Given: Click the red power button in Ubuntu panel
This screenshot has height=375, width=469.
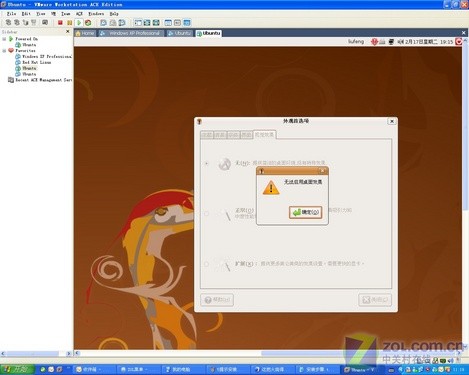Looking at the screenshot, I should [459, 42].
